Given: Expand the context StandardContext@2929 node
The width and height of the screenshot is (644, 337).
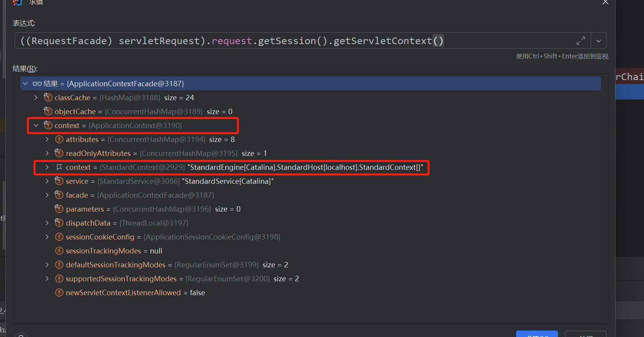Looking at the screenshot, I should pos(47,167).
